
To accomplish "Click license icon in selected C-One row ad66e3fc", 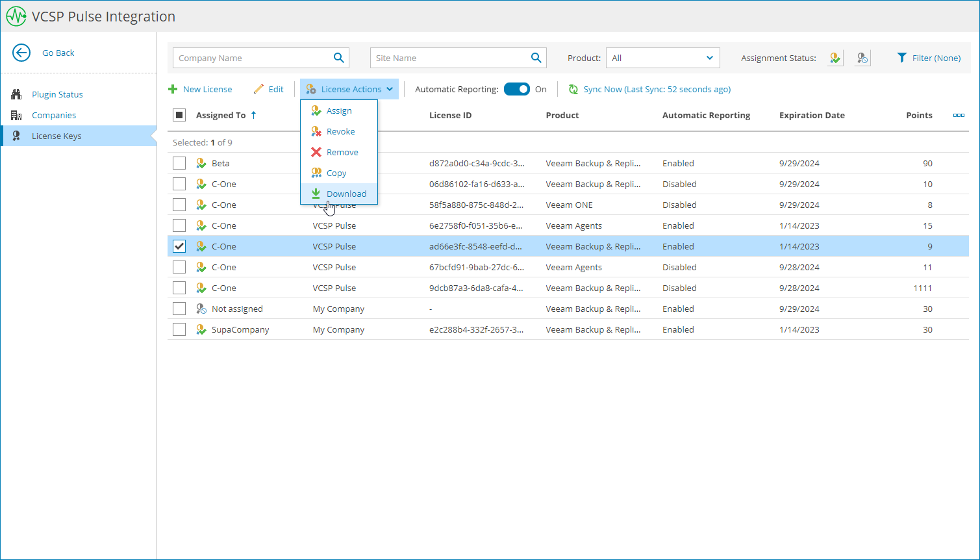I will [201, 246].
